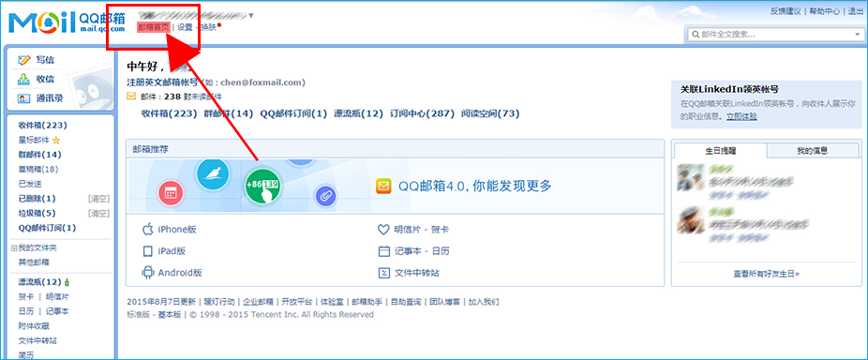Click the green bottle icon in the sidebar
Viewport: 868px width, 360px height.
pyautogui.click(x=67, y=282)
